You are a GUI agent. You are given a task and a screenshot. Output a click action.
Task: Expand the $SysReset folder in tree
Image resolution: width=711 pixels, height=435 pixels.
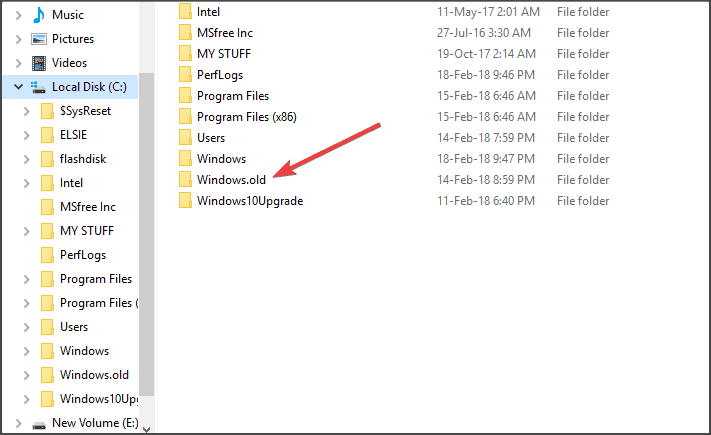(27, 111)
